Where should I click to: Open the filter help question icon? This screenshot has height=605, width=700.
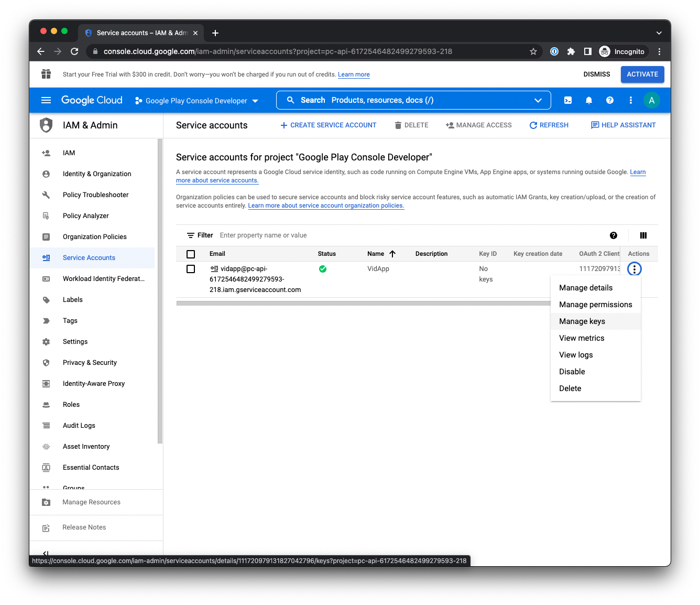614,235
